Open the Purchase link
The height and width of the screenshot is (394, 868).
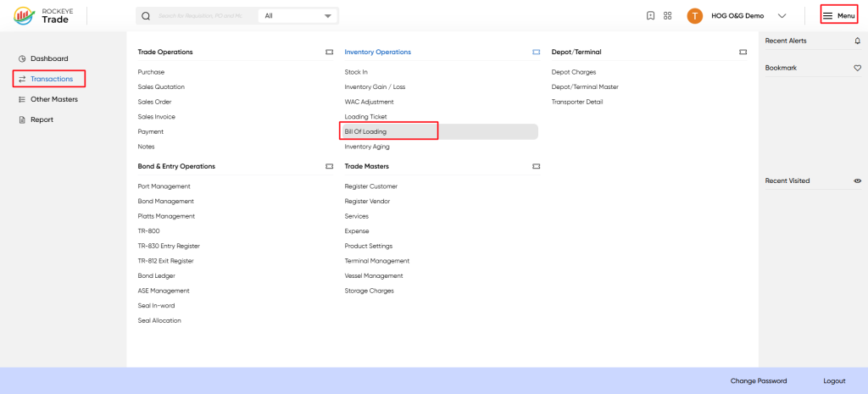pos(151,72)
